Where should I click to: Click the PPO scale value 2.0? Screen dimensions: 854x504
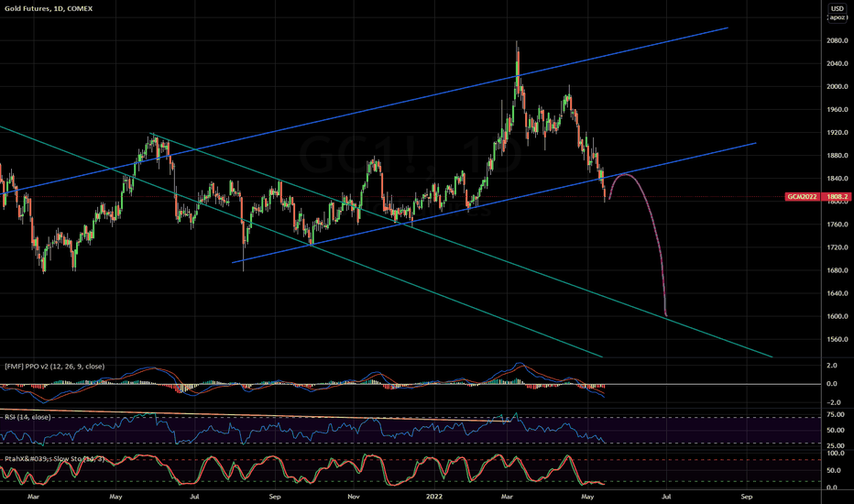832,366
